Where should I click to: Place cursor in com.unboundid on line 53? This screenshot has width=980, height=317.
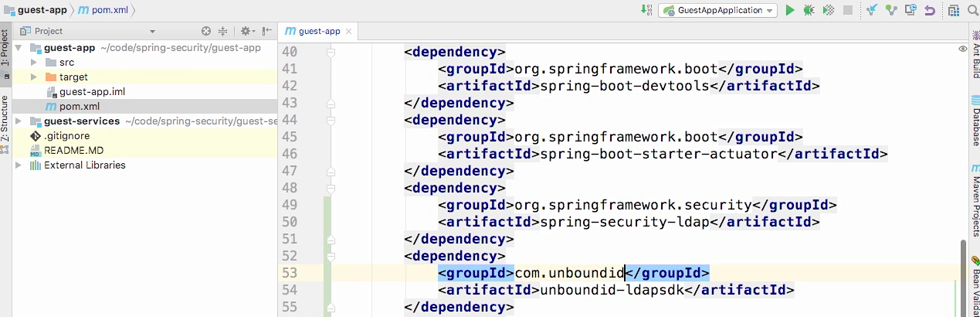click(x=570, y=273)
